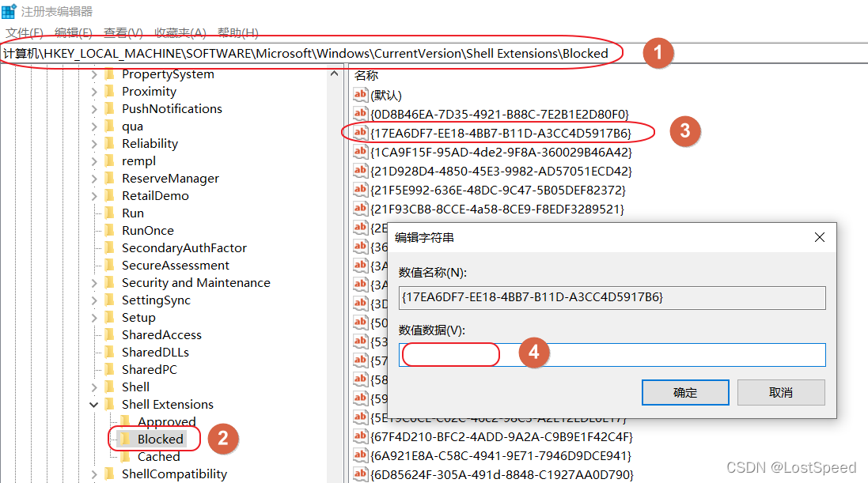Expand the SettingSync key

pos(93,300)
